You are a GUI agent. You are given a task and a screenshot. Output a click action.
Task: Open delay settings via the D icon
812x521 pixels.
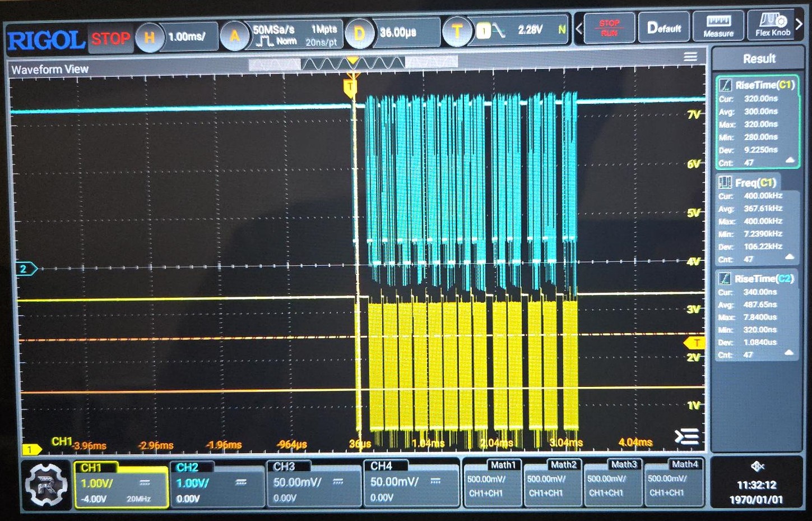(359, 34)
